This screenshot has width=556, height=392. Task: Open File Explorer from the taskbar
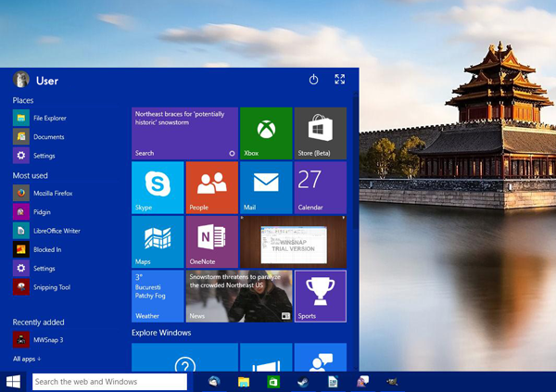(x=244, y=382)
